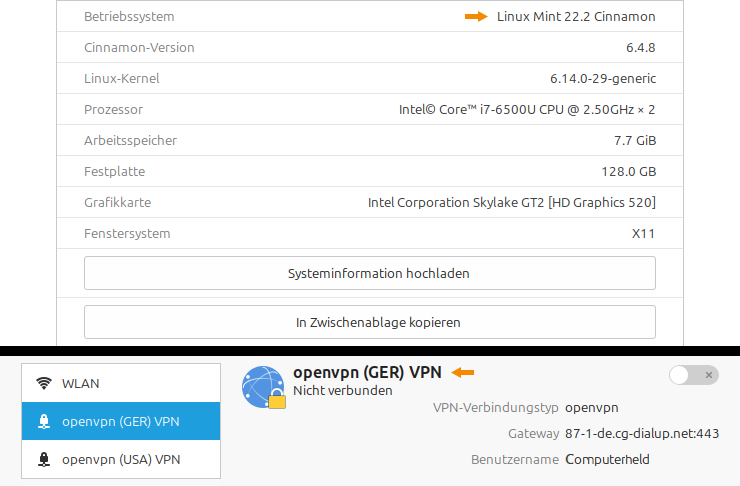
Task: Click the Cinnamon-Version value 6.4.8
Action: pyautogui.click(x=640, y=47)
